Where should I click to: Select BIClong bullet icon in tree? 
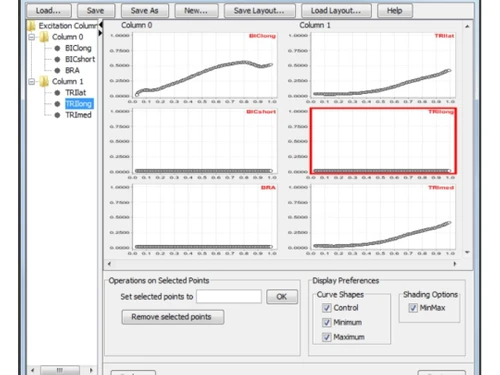(x=57, y=48)
